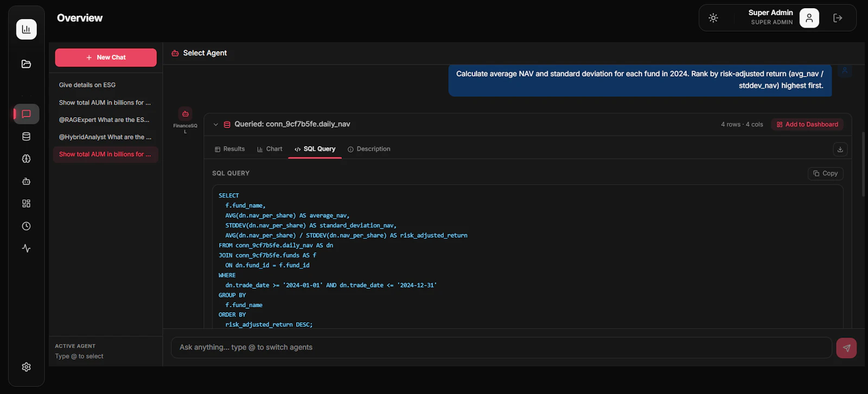The width and height of the screenshot is (868, 394).
Task: Click the '4 rows · 4 cols' label
Action: pyautogui.click(x=742, y=124)
